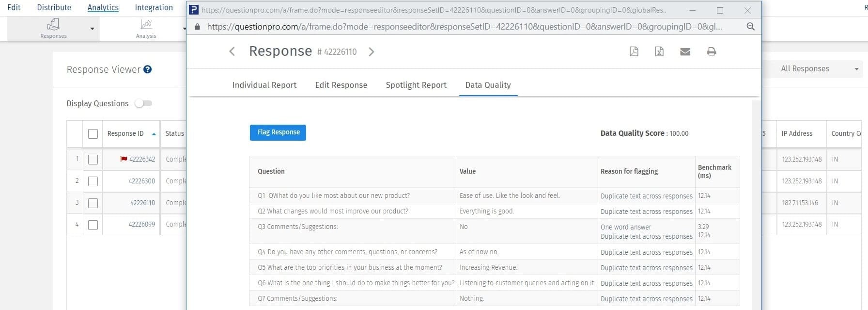Minimize the popup window
The width and height of the screenshot is (868, 310).
click(x=692, y=10)
